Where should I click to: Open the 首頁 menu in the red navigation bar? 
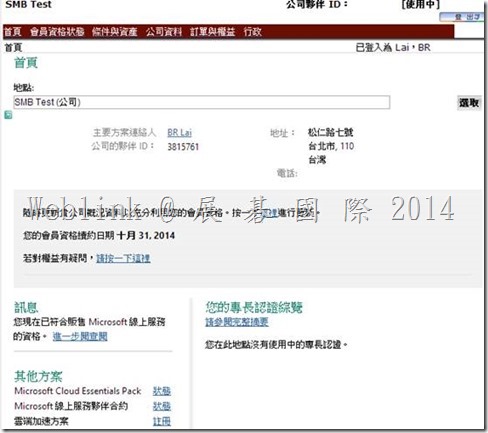click(x=13, y=32)
